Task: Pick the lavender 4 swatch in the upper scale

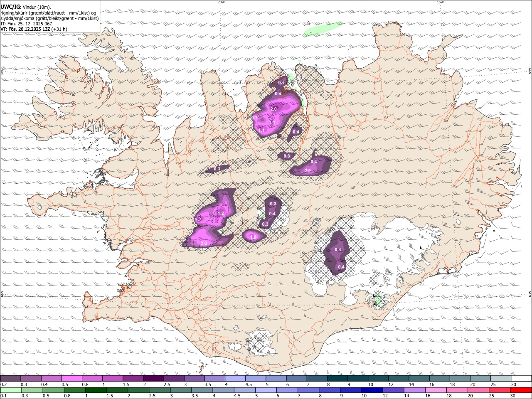Action: coord(235,378)
